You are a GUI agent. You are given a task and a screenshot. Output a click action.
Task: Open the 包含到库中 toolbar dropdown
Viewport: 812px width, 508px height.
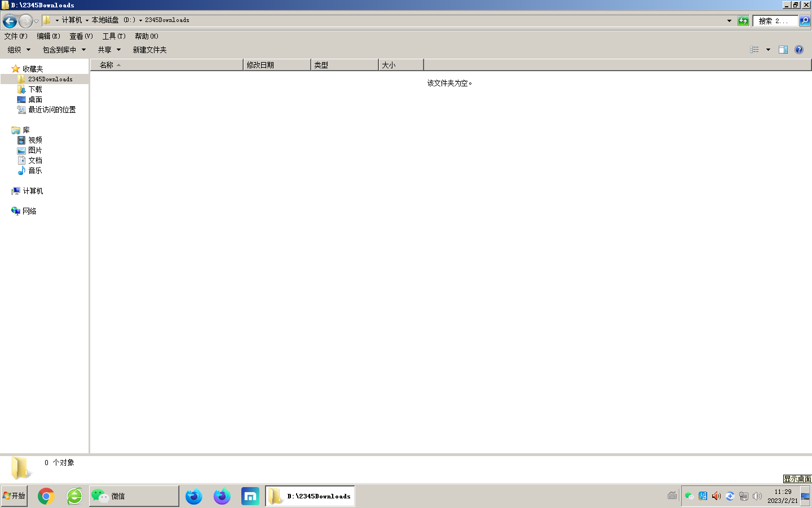[x=64, y=50]
